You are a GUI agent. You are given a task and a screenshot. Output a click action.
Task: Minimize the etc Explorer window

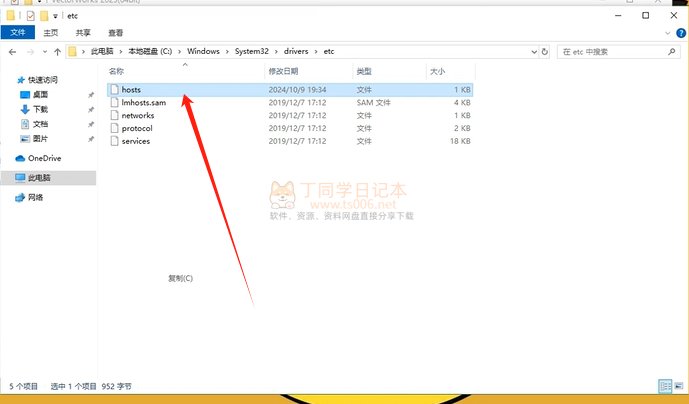tap(618, 15)
